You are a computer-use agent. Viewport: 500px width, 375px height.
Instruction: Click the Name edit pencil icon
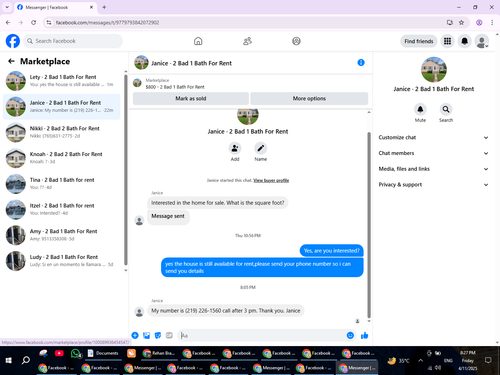(261, 148)
